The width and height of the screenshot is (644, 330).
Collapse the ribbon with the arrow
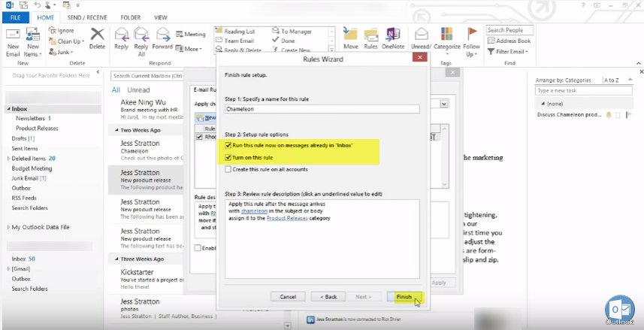click(x=638, y=63)
